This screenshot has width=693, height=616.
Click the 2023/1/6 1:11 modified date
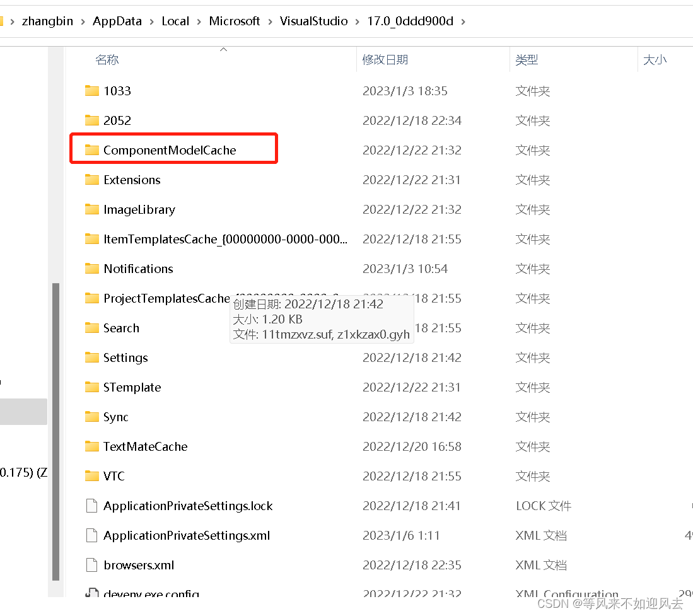[401, 535]
